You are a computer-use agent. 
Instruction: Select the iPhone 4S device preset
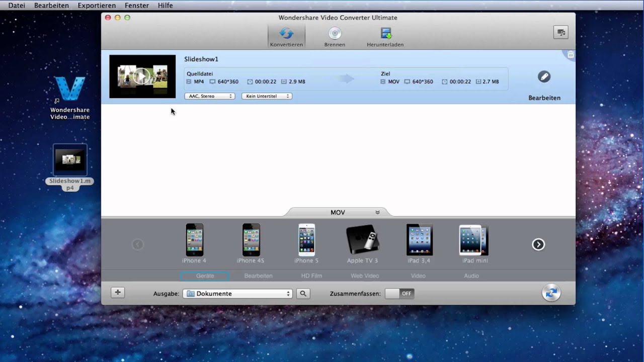coord(251,244)
